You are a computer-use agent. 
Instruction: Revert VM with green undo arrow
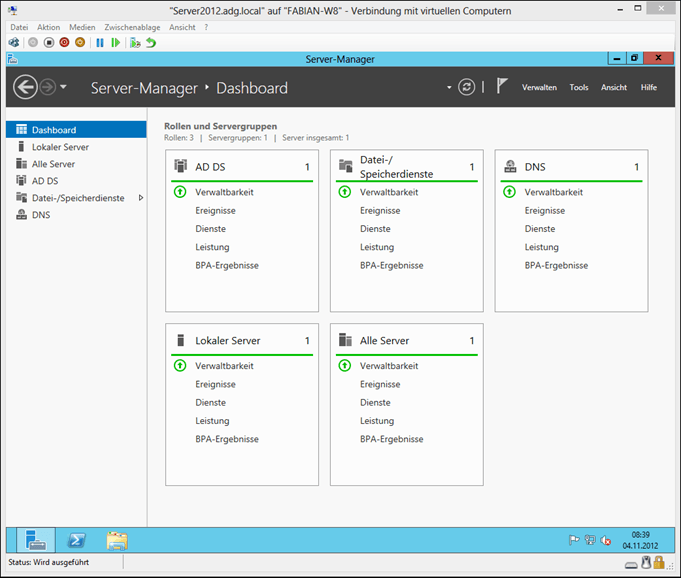point(151,43)
